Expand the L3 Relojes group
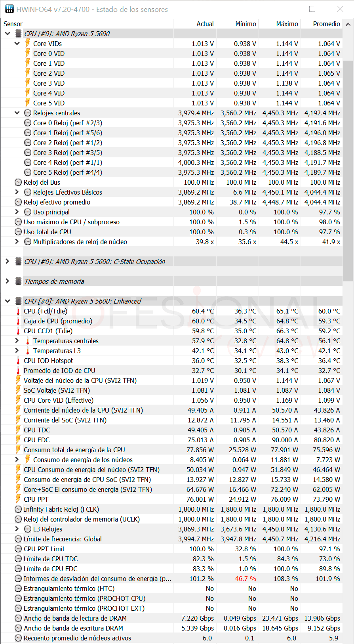The image size is (354, 644). coord(17,529)
